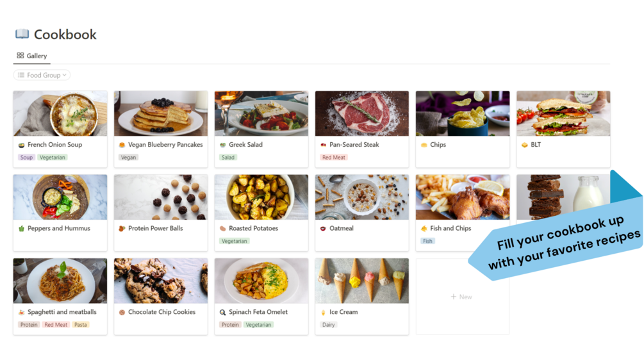The width and height of the screenshot is (644, 362).
Task: Click the Fish tag on Fish and Chips
Action: 427,241
